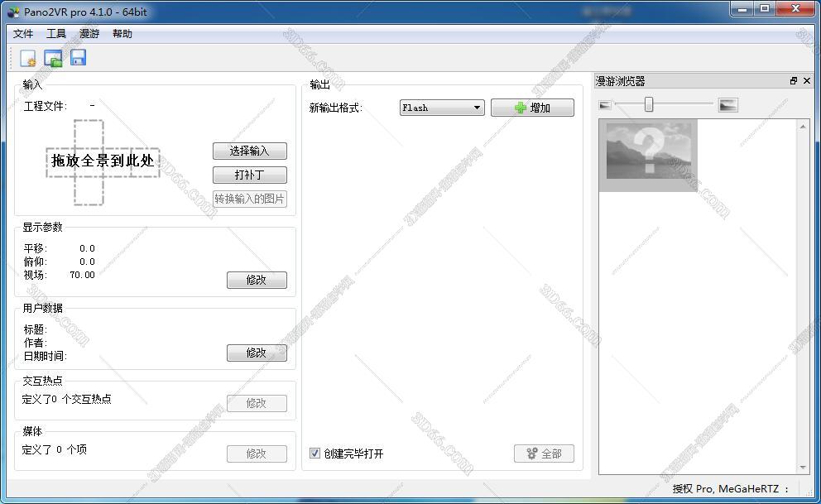Click the 选择输入 button
The height and width of the screenshot is (504, 821).
[250, 151]
